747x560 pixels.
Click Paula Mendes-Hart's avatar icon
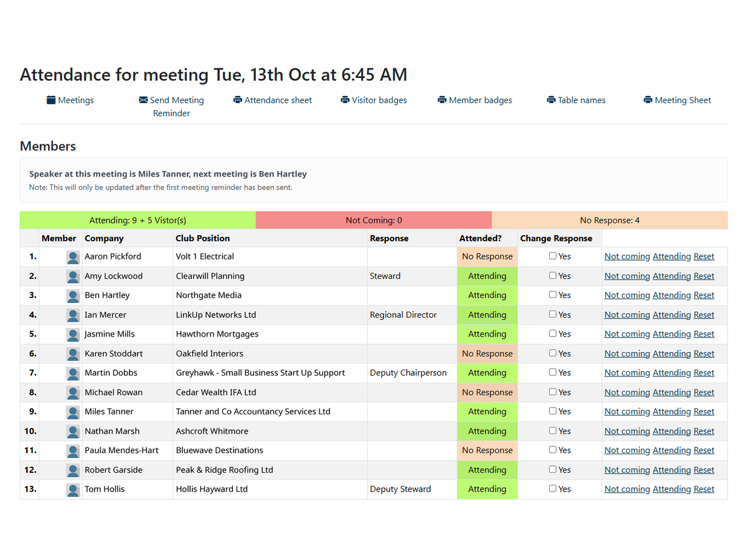[x=73, y=450]
